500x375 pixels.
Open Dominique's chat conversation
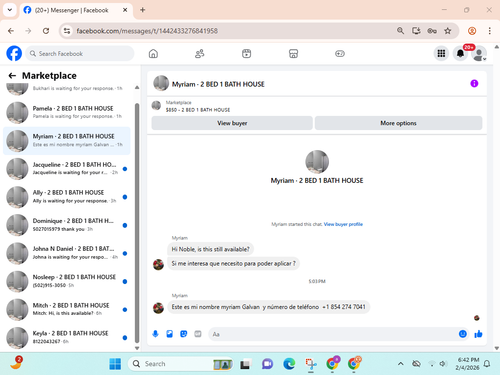[x=67, y=225]
